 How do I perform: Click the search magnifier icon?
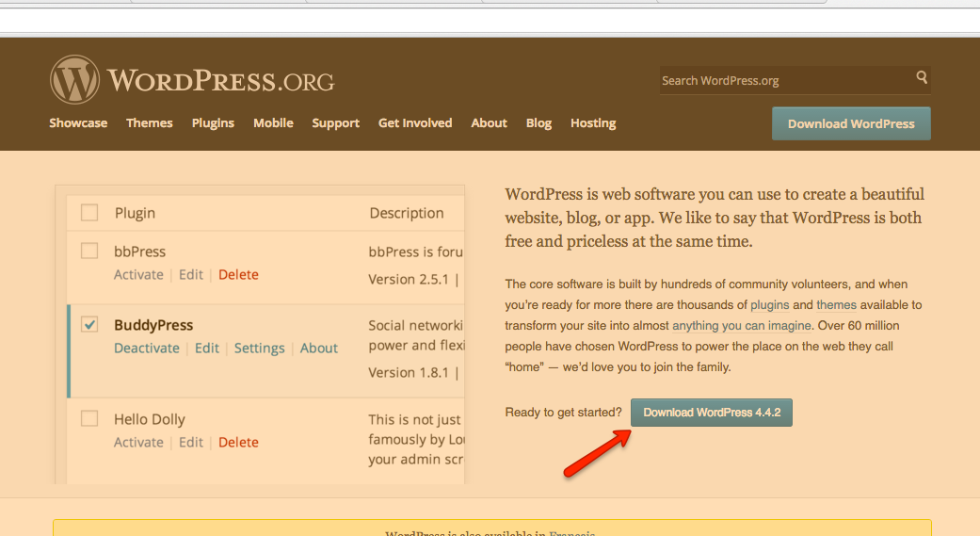922,77
